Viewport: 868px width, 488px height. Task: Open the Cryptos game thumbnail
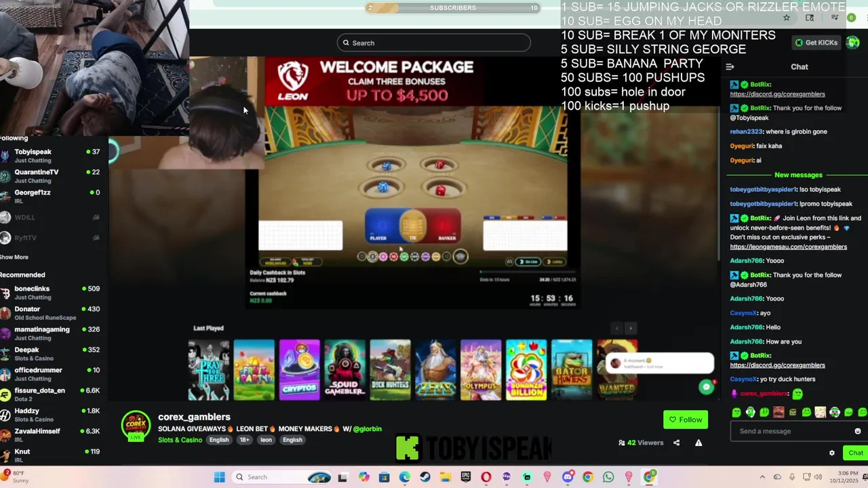click(299, 370)
